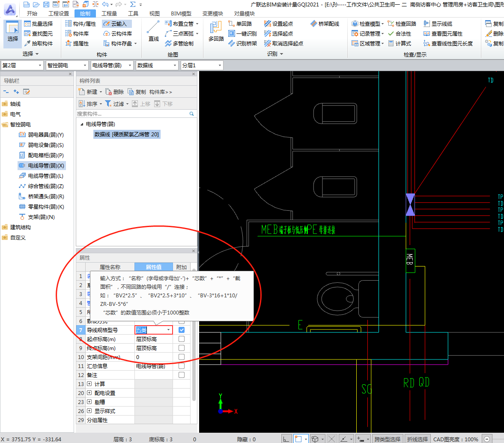Screen dimensions: 504x443
Task: Switch to the 视图 ribbon tab
Action: click(x=155, y=14)
